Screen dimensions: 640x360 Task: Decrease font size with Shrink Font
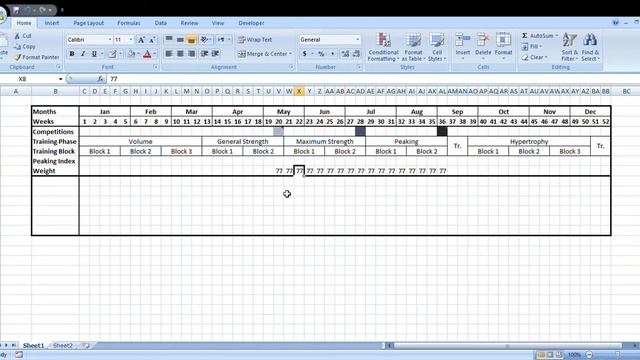coord(152,40)
